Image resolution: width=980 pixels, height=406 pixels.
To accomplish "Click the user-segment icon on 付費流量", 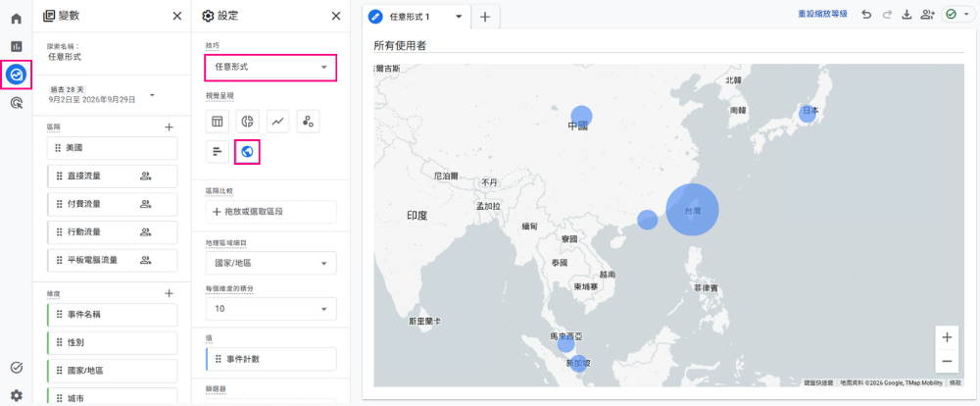I will pos(146,204).
